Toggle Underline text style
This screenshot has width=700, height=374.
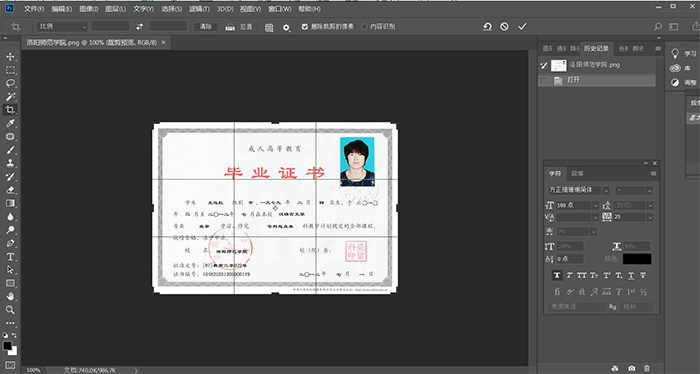[x=631, y=275]
